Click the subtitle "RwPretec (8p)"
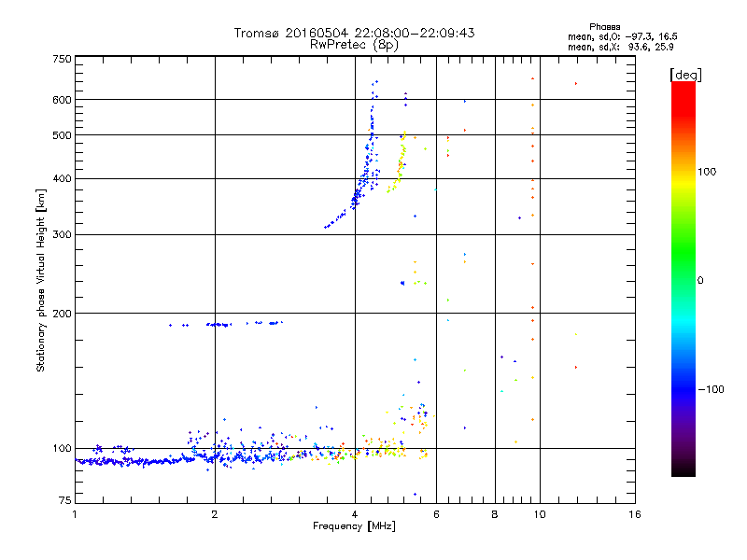 tap(354, 45)
